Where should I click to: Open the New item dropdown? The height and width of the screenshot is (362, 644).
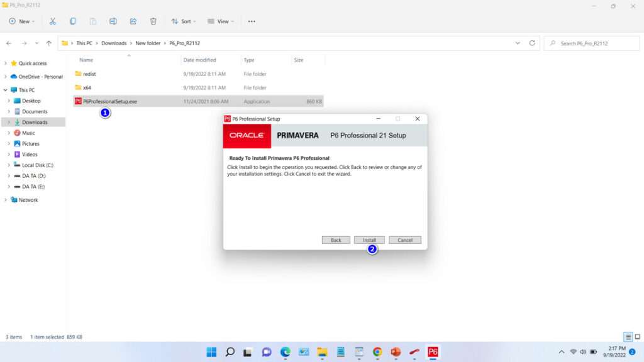pyautogui.click(x=22, y=21)
